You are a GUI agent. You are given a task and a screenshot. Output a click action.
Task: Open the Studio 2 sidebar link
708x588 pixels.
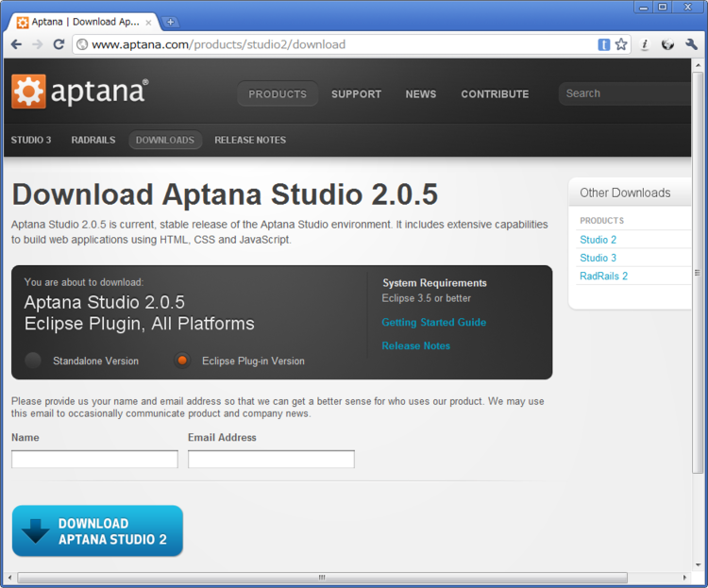[598, 240]
